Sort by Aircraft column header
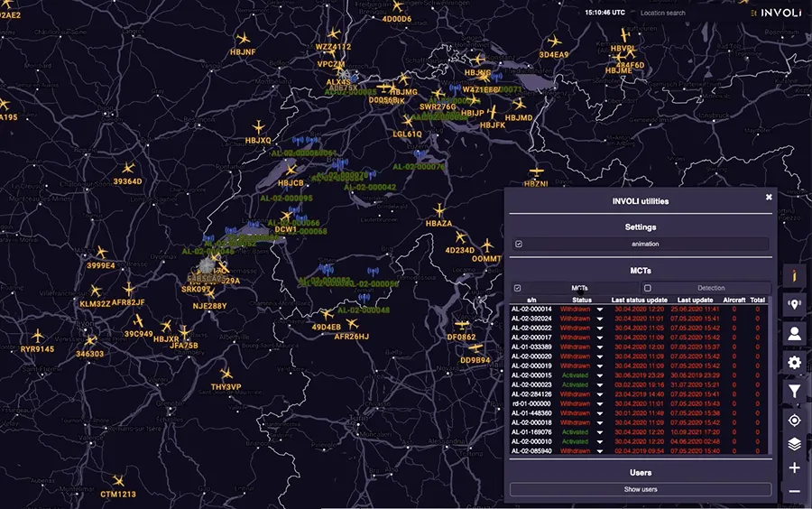The width and height of the screenshot is (812, 509). 734,300
